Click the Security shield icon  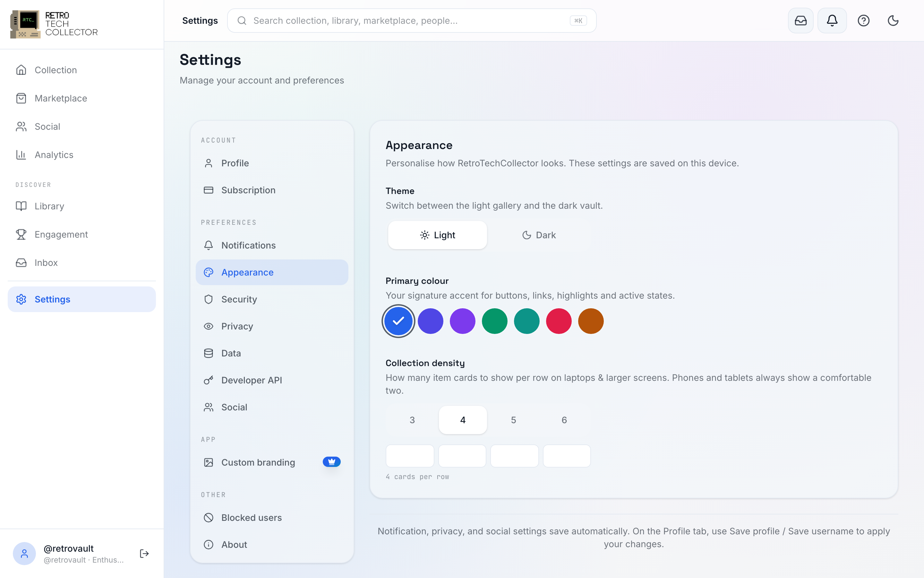tap(209, 299)
